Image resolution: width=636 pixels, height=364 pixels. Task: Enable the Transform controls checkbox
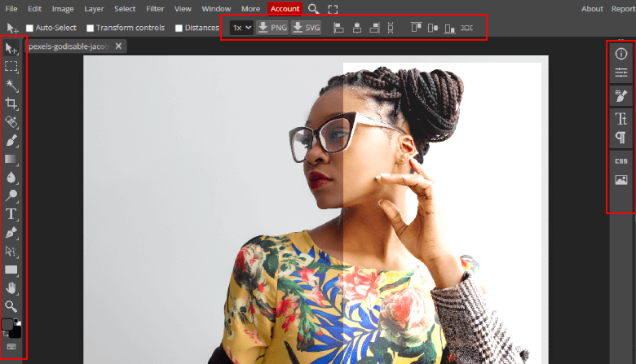coord(90,28)
